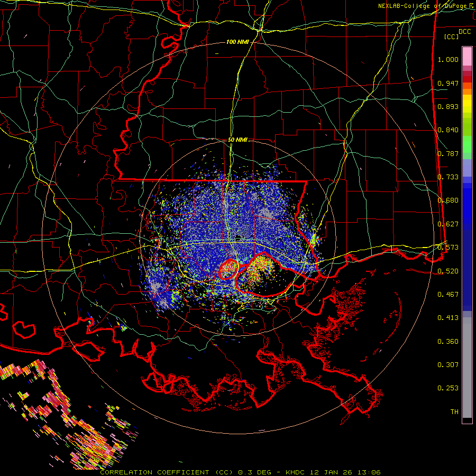Pick the pink segment at the color bar top

pyautogui.click(x=467, y=57)
